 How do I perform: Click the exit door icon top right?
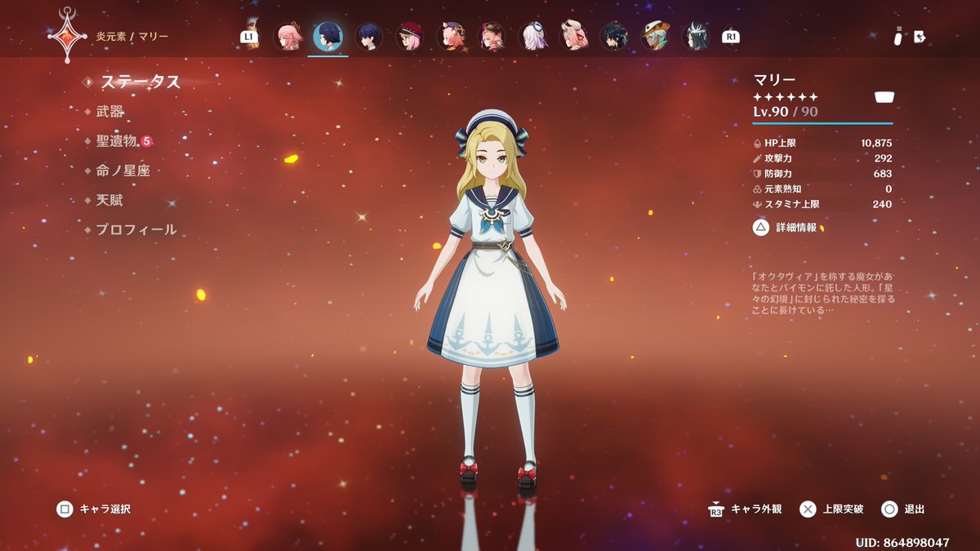tap(921, 35)
